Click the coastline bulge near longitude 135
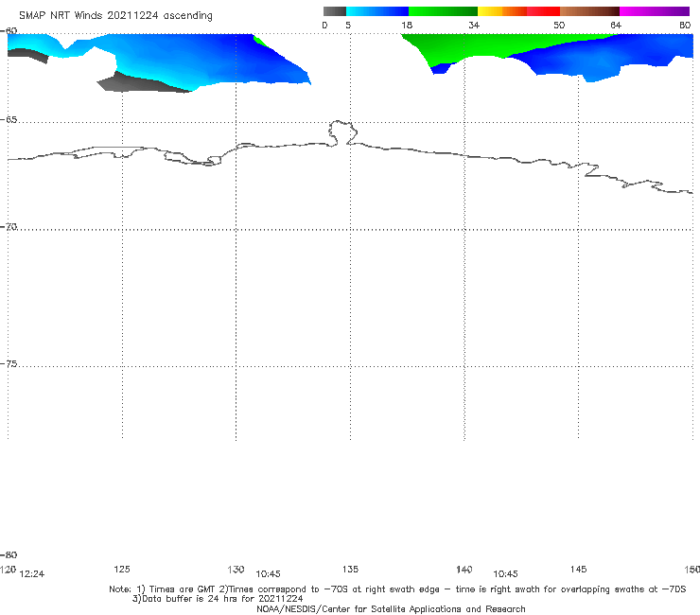 [342, 132]
